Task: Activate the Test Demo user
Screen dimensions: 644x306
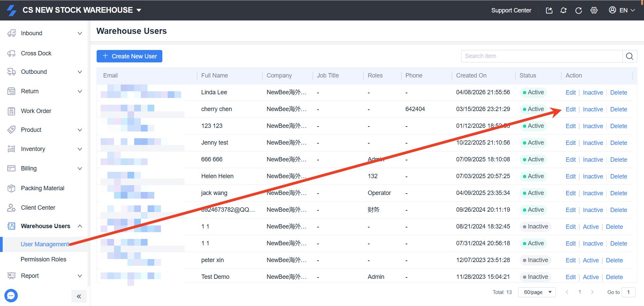Action: click(x=590, y=277)
